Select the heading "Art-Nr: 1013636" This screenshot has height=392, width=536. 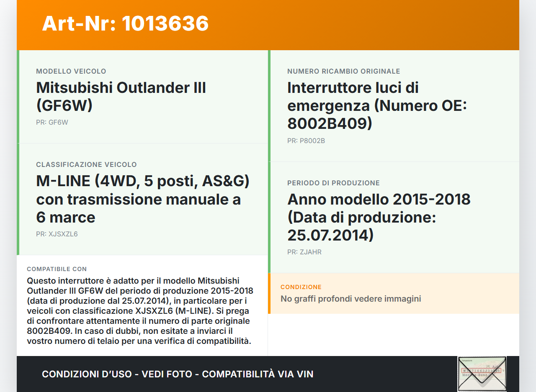125,23
